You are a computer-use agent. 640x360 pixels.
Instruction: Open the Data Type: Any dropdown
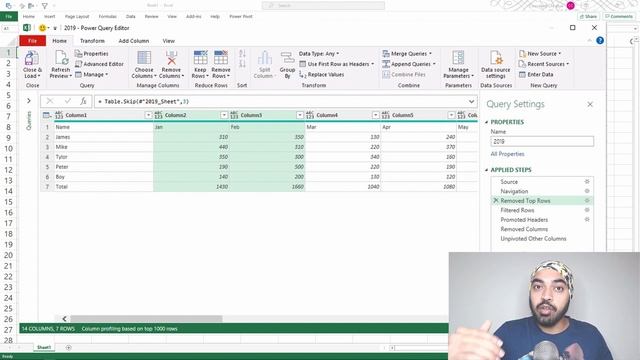click(x=319, y=53)
